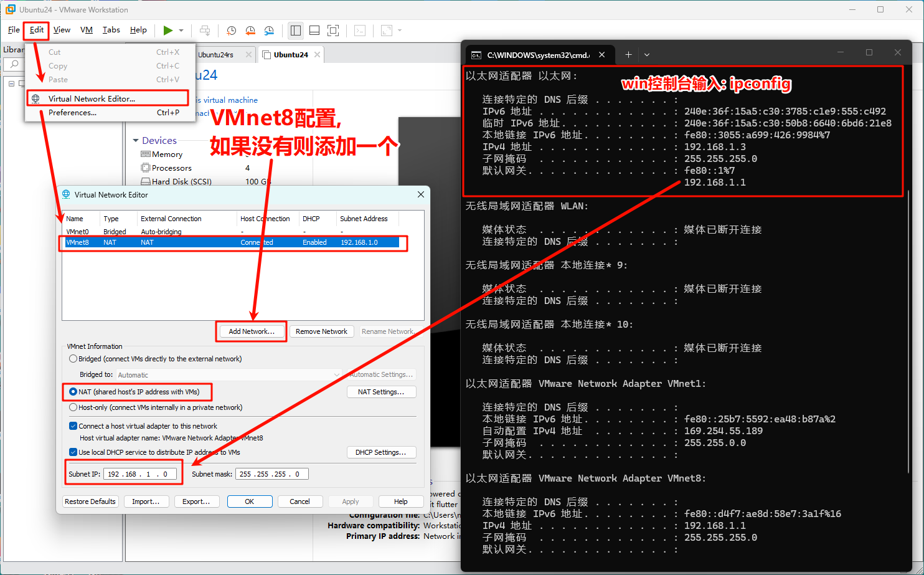This screenshot has height=575, width=924.
Task: Open the Edit menu
Action: point(37,30)
